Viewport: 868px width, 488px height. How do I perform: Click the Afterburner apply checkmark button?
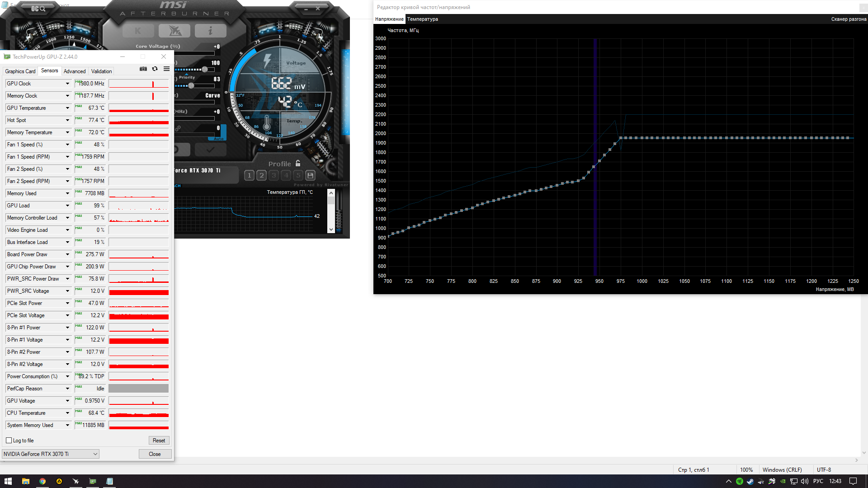210,149
